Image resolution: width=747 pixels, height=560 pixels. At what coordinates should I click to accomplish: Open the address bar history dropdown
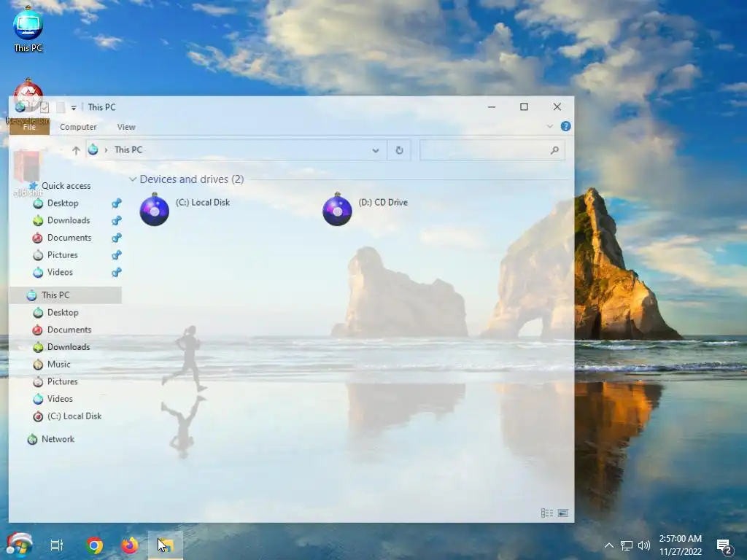(376, 150)
